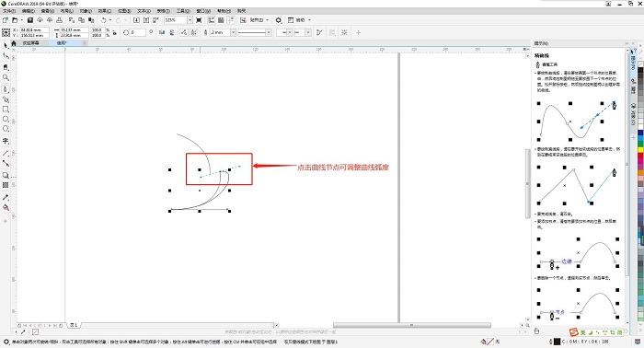
Task: Select the Drop Shadow tool
Action: (6, 175)
